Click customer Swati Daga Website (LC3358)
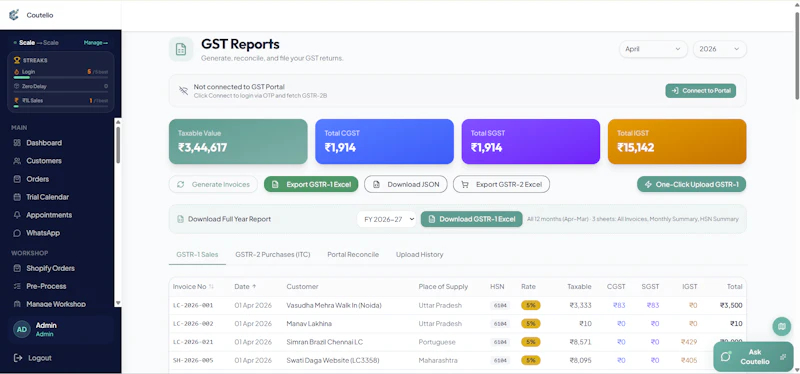 [x=333, y=361]
